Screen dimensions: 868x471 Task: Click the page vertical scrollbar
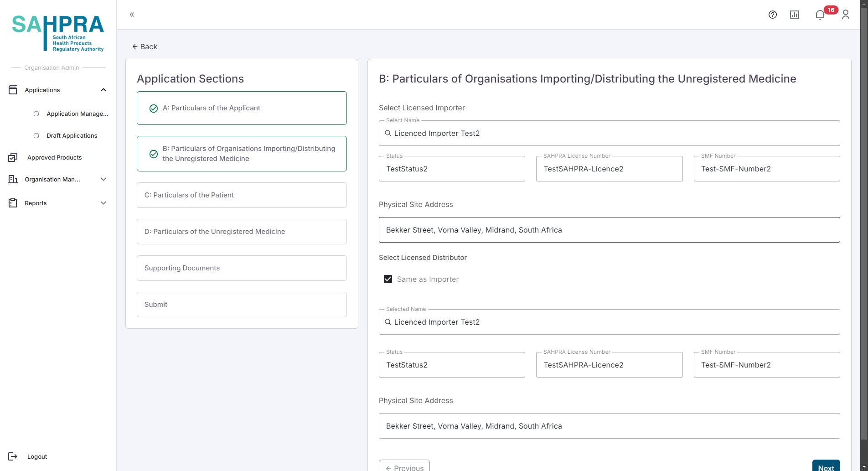pyautogui.click(x=863, y=228)
